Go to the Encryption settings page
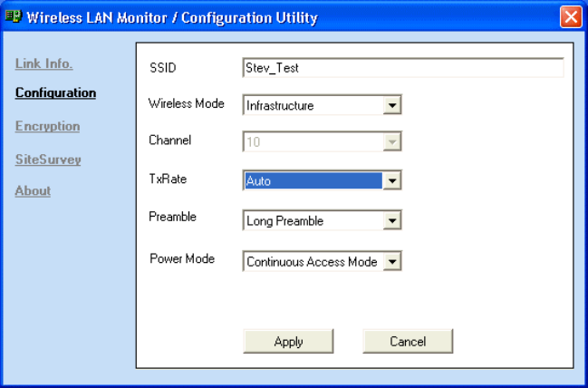The image size is (588, 388). click(47, 126)
